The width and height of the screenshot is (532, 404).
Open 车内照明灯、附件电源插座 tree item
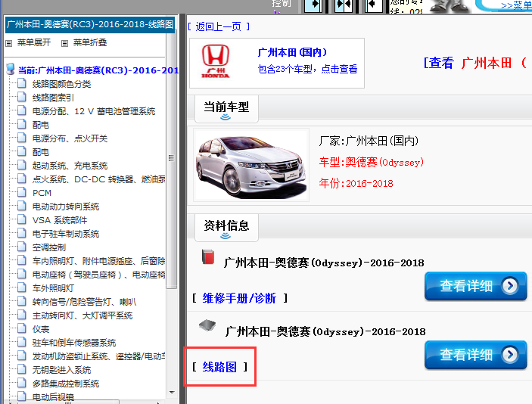tap(98, 261)
